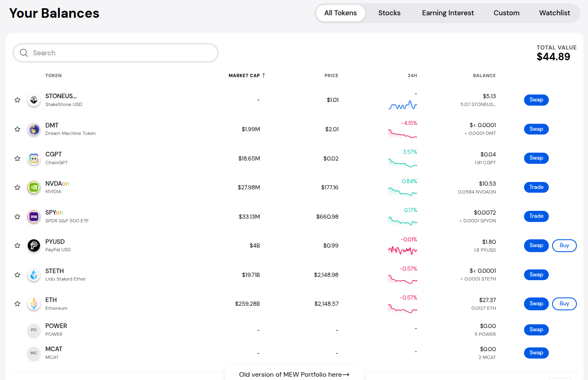Switch to the All Tokens tab
This screenshot has height=380, width=588.
pos(340,13)
